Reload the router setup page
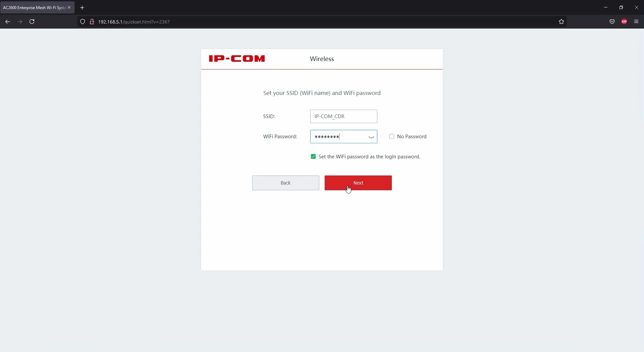 click(32, 22)
